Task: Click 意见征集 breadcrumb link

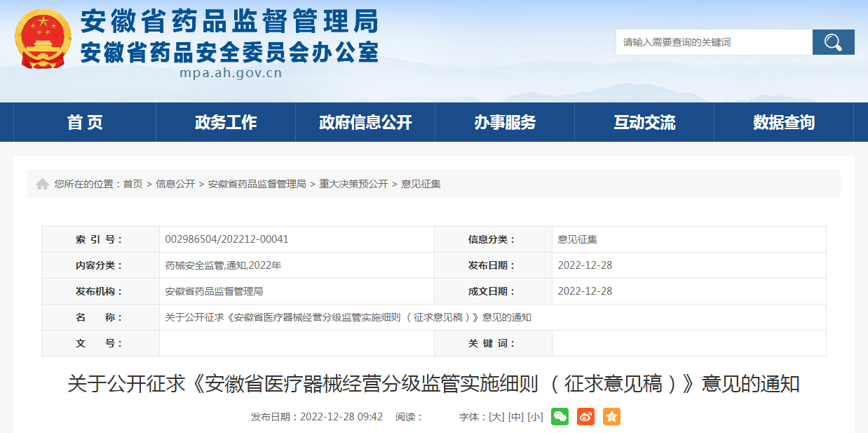Action: (x=421, y=184)
